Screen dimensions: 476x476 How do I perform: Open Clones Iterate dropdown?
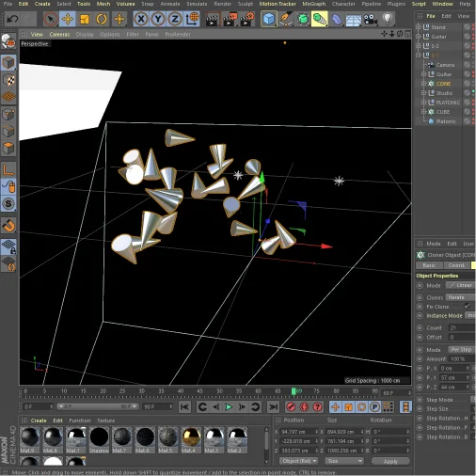(461, 297)
